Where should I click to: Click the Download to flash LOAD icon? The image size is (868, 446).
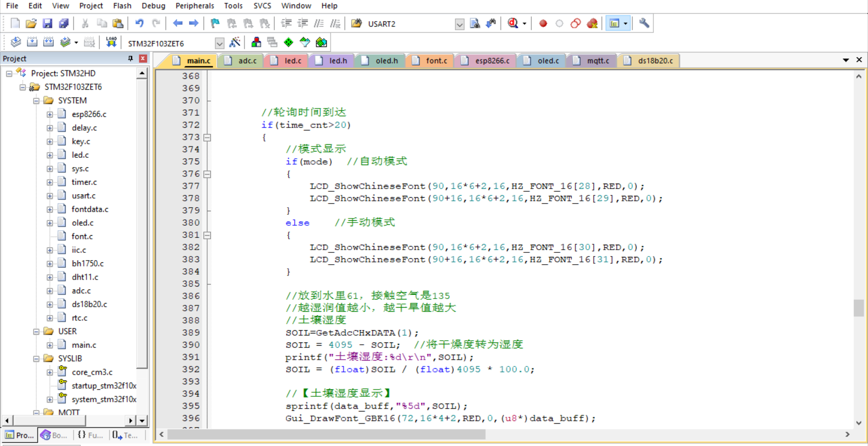click(111, 43)
